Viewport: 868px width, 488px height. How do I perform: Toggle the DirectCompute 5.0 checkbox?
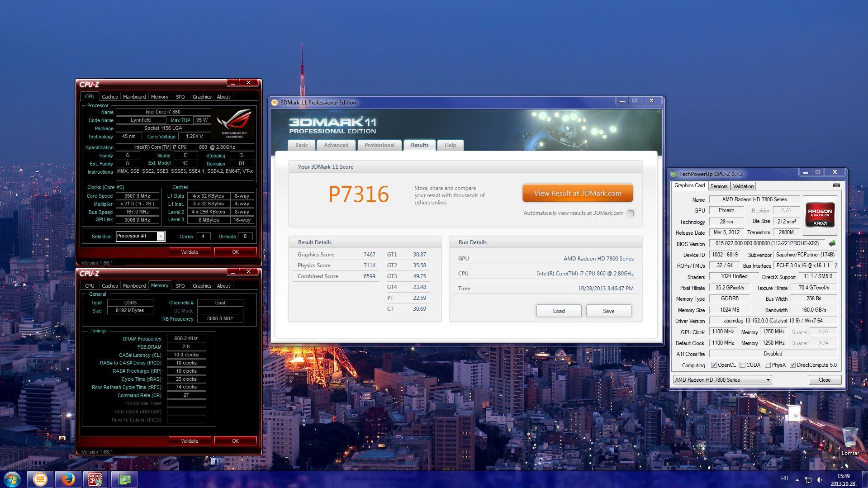point(792,365)
